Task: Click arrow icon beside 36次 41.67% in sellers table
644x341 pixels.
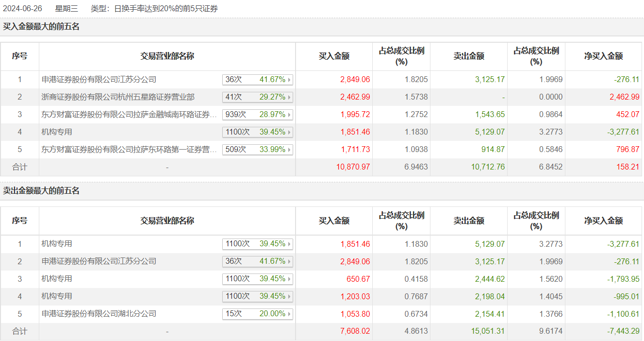Action: [290, 261]
